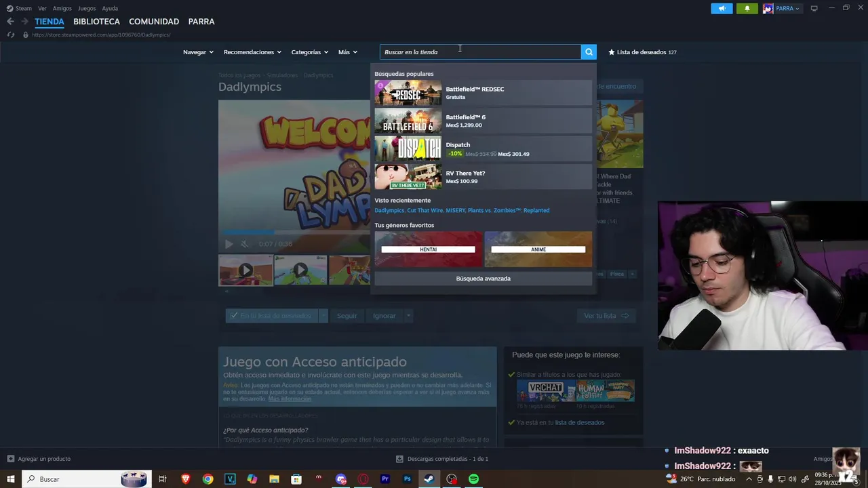Screen dimensions: 868x488
Task: Open the ANIME genre tile
Action: [x=538, y=249]
